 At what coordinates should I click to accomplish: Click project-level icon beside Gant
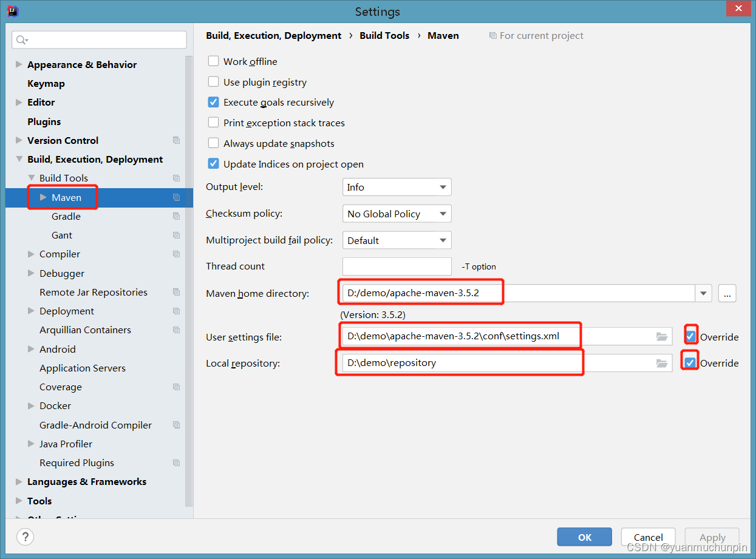(x=176, y=235)
